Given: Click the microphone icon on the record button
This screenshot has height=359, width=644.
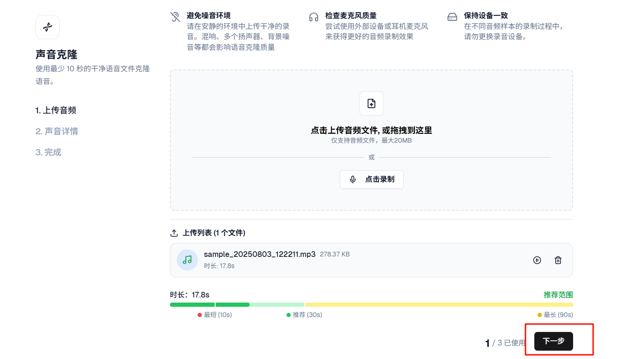Looking at the screenshot, I should click(353, 179).
